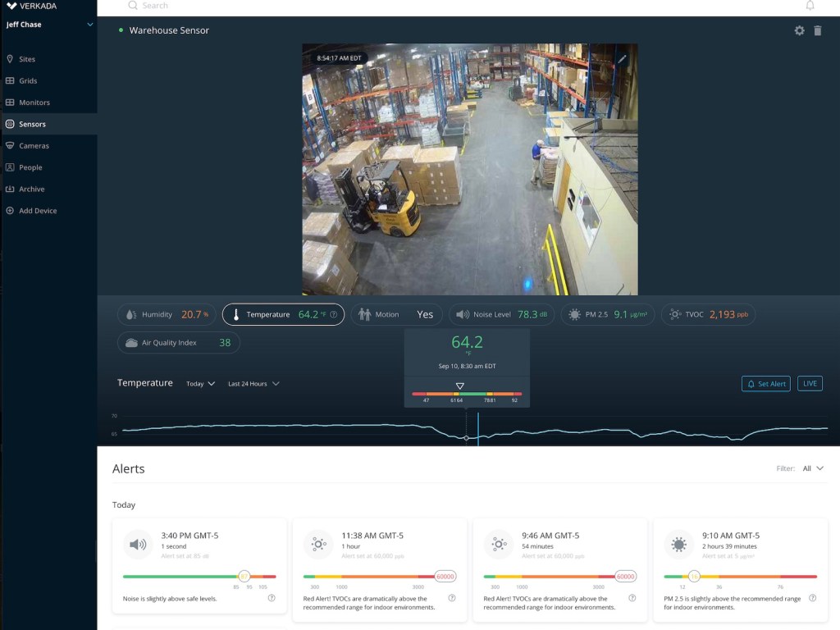840x630 pixels.
Task: Click the LIVE button
Action: click(810, 383)
